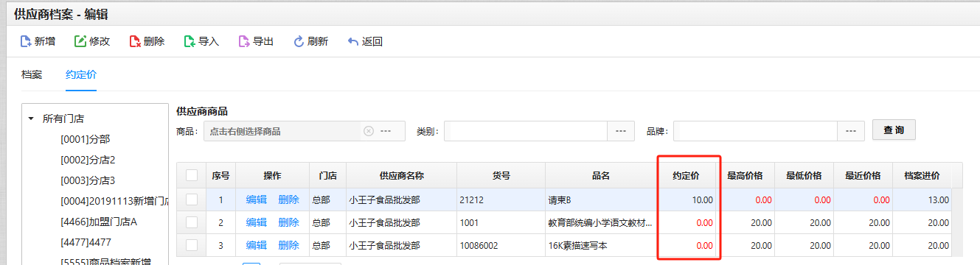This screenshot has width=980, height=265.
Task: Click the 品名 cell 16K素描速写本
Action: point(601,245)
